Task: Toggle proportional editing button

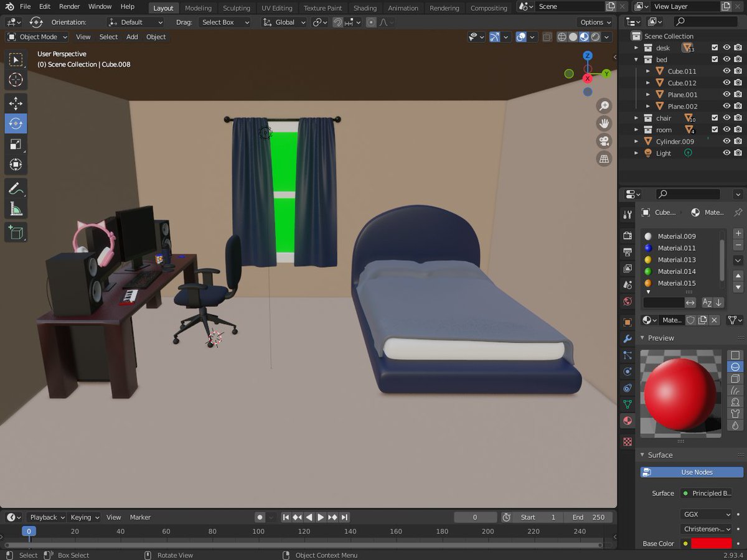Action: 371,22
